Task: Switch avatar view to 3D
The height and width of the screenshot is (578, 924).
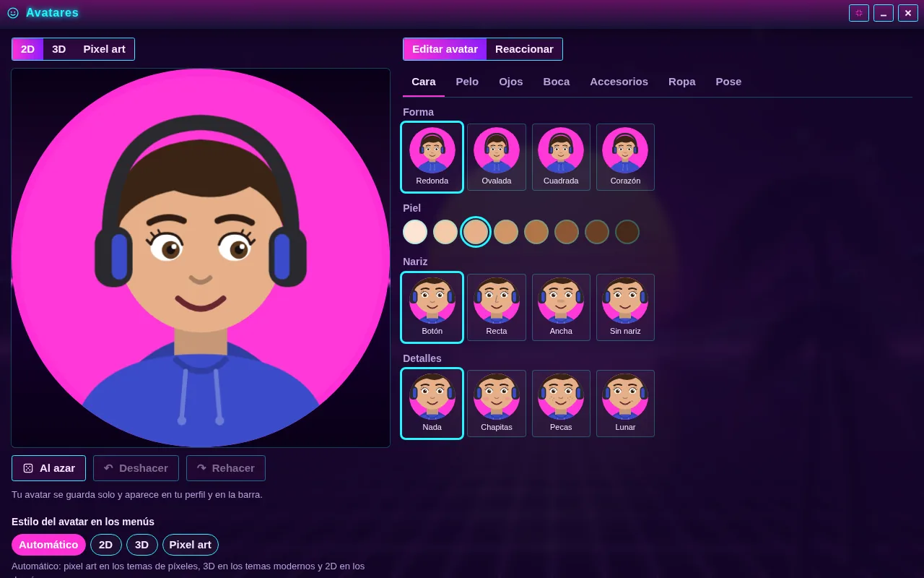Action: coord(59,49)
